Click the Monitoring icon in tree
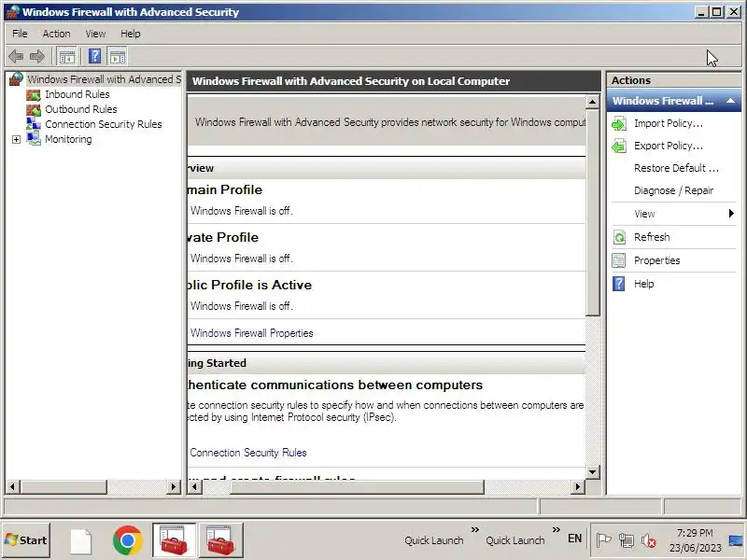Screen dimensions: 747x560 click(34, 139)
